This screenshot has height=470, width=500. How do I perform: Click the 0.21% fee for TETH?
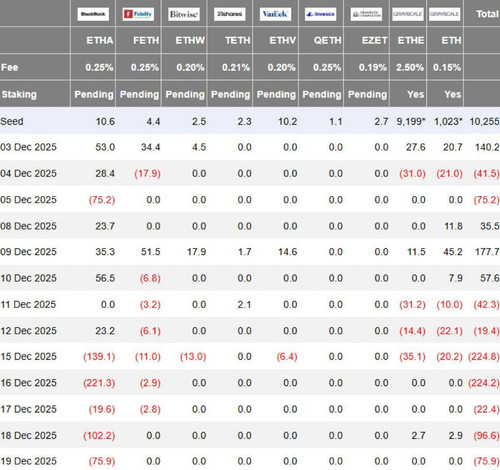236,67
